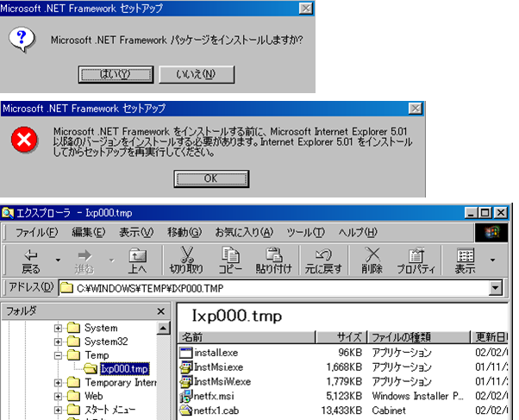Click the address field showing C:¥WINDOWS¥TEMP¥IXP000.TMP
Viewport: 519px width, 420px height.
(x=274, y=288)
